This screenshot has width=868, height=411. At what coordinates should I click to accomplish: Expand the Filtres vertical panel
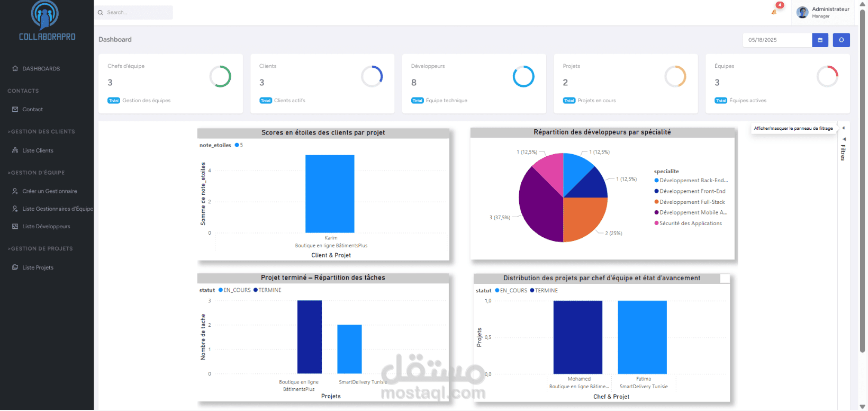point(843,153)
